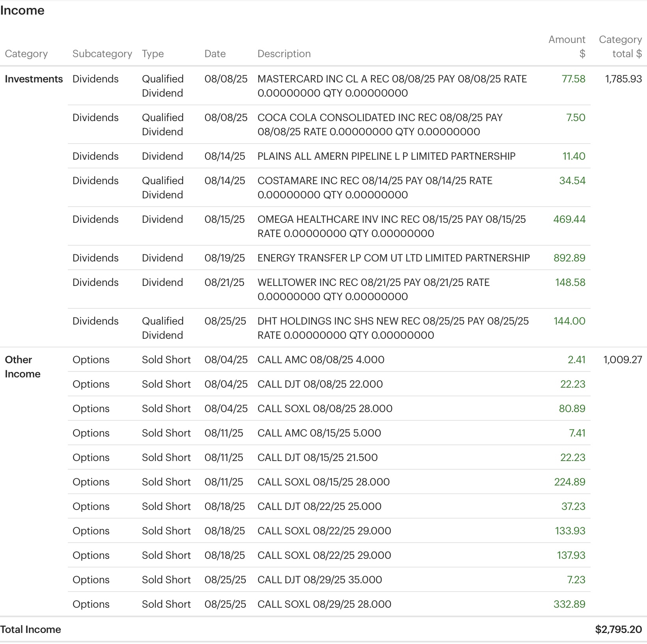The height and width of the screenshot is (644, 647).
Task: Click the Other Income category total 1,009.27
Action: pyautogui.click(x=623, y=360)
